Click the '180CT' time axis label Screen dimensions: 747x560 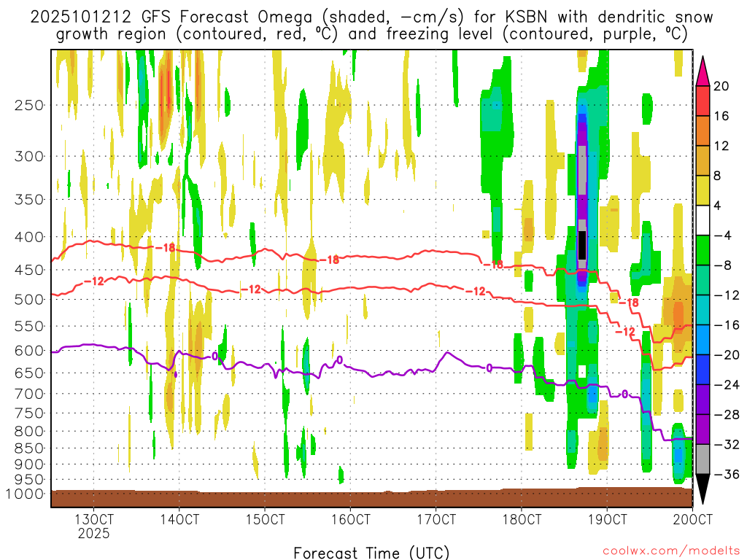(521, 518)
